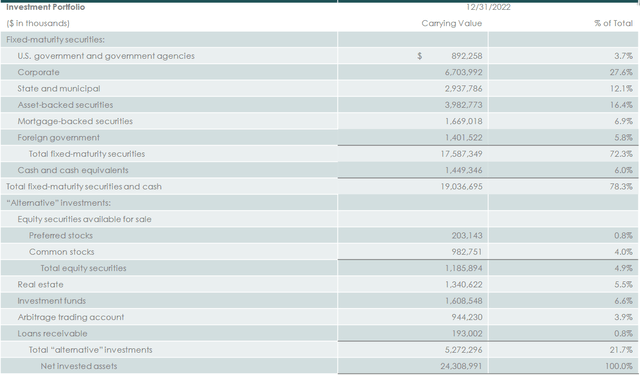Click 'Common stocks' row label
The width and height of the screenshot is (640, 375).
point(61,252)
